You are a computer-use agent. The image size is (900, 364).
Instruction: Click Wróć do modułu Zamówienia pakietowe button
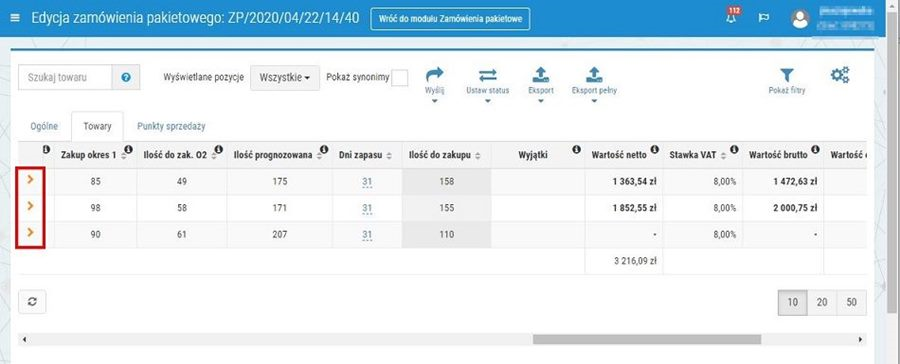click(450, 19)
